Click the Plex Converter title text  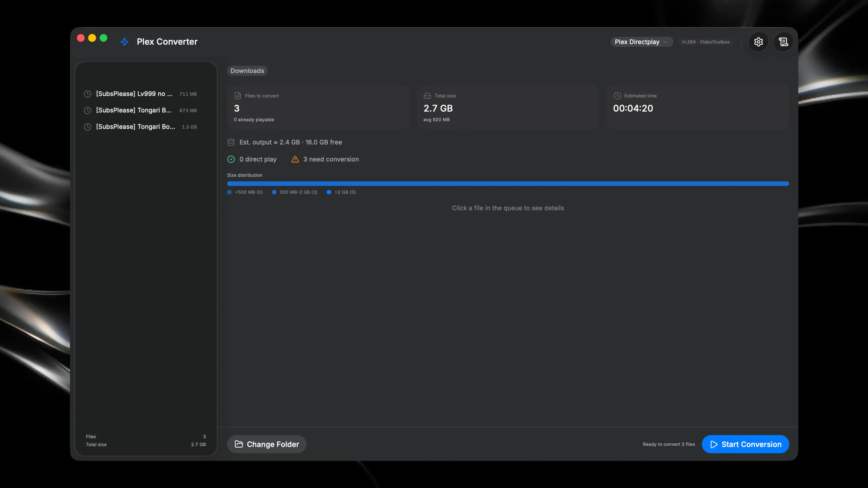(167, 42)
